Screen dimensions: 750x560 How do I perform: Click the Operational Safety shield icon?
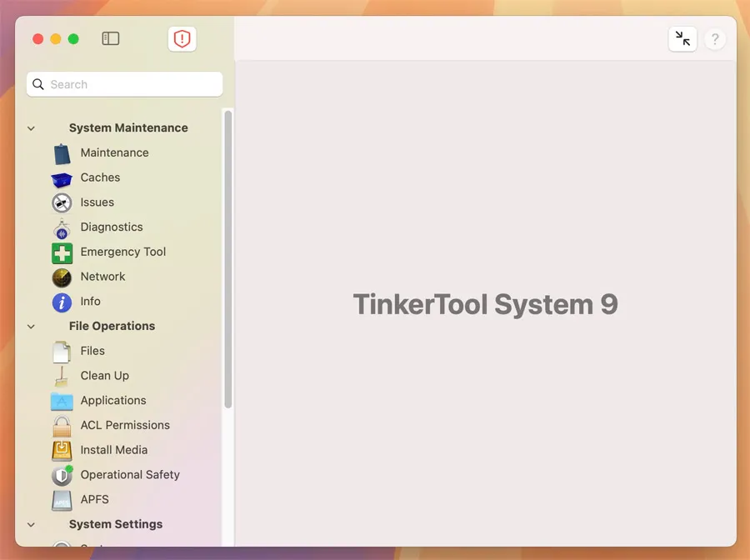pos(62,475)
